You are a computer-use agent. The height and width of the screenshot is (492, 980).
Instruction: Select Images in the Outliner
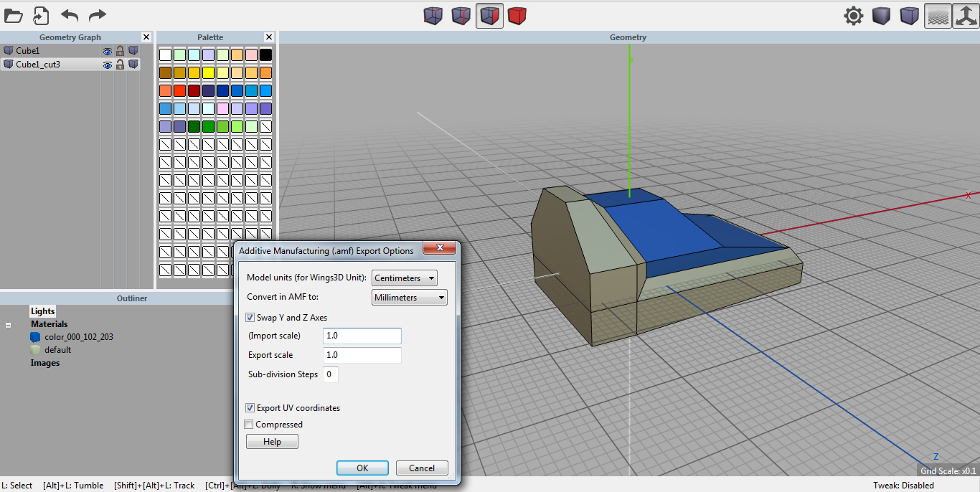[45, 363]
